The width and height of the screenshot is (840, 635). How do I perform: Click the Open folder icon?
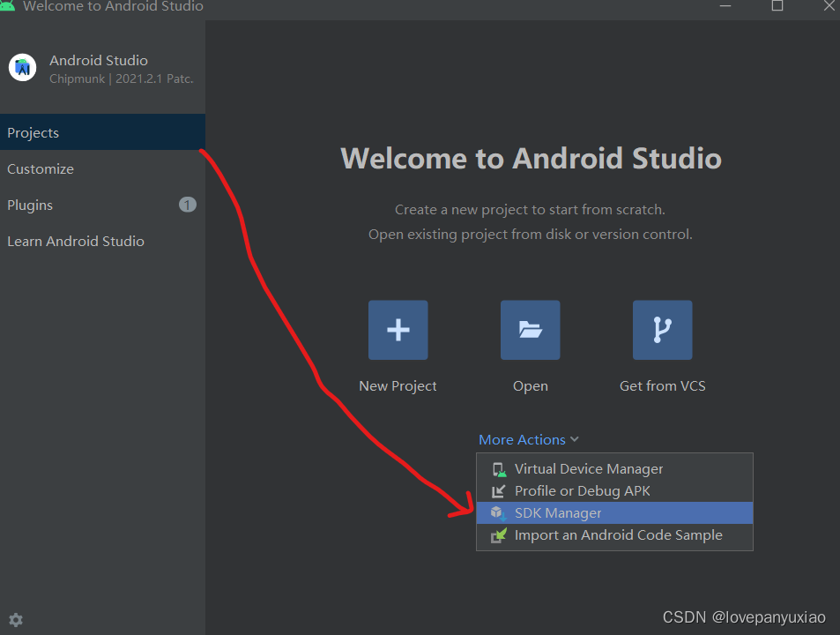tap(531, 330)
